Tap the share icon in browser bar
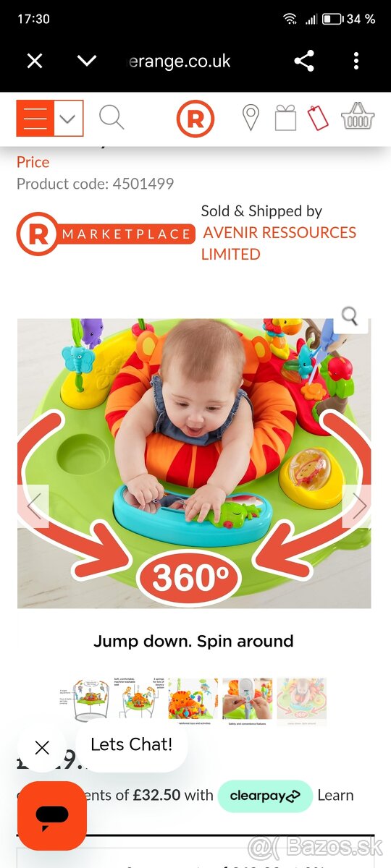 304,61
